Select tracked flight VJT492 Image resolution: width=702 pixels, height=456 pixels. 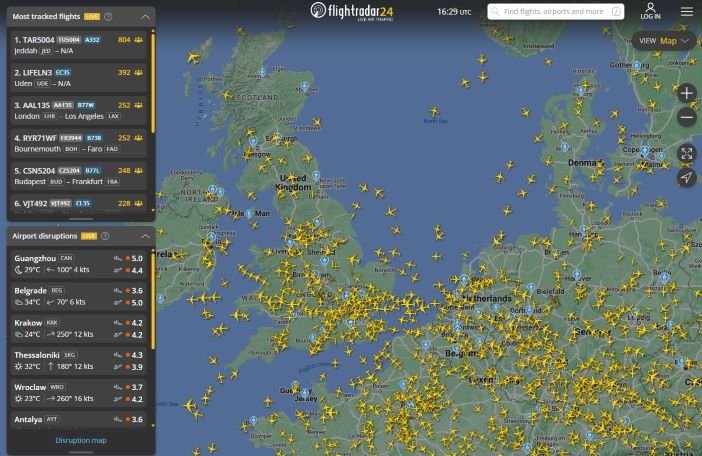coord(78,203)
